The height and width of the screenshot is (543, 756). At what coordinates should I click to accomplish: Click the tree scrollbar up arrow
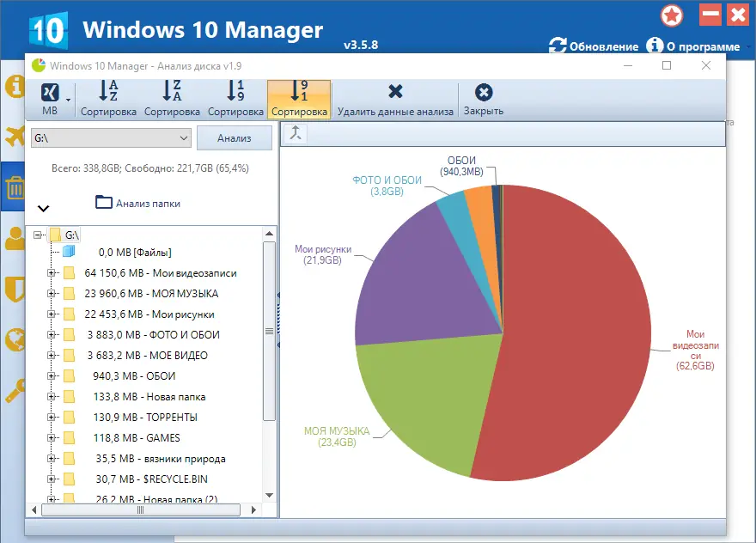(x=270, y=234)
